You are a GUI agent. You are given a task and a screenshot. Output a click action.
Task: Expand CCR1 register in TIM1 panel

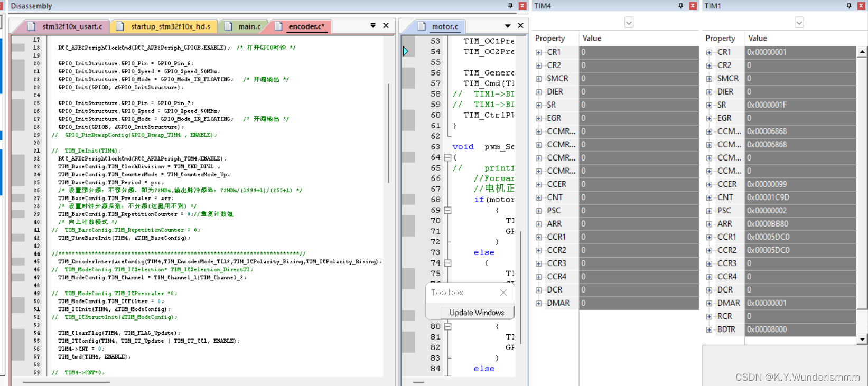tap(709, 237)
